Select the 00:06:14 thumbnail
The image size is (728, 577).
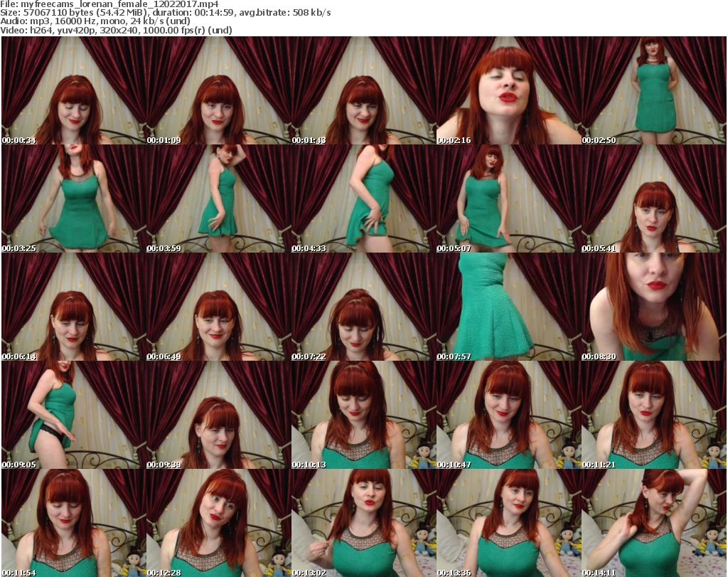pos(73,307)
